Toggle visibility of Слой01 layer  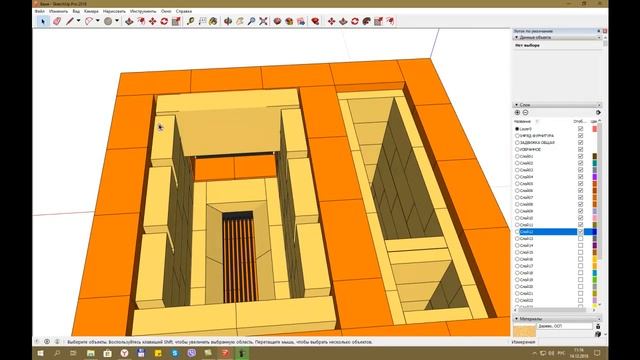[x=580, y=156]
